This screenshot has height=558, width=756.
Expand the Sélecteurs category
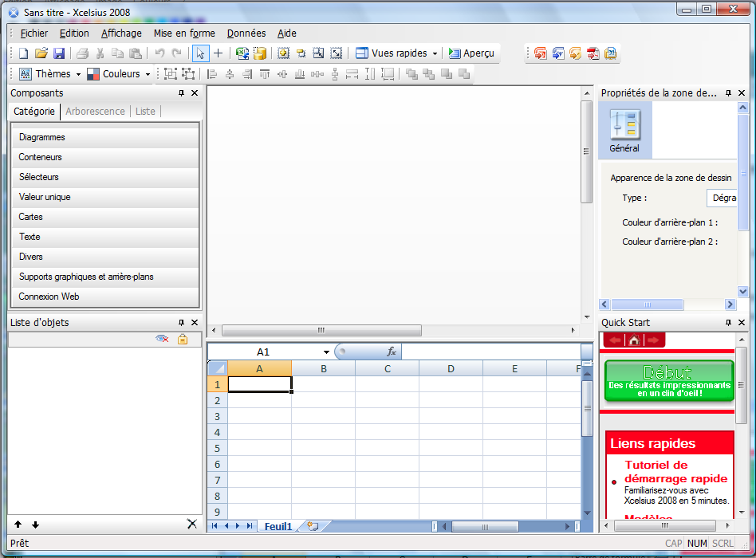coord(104,177)
